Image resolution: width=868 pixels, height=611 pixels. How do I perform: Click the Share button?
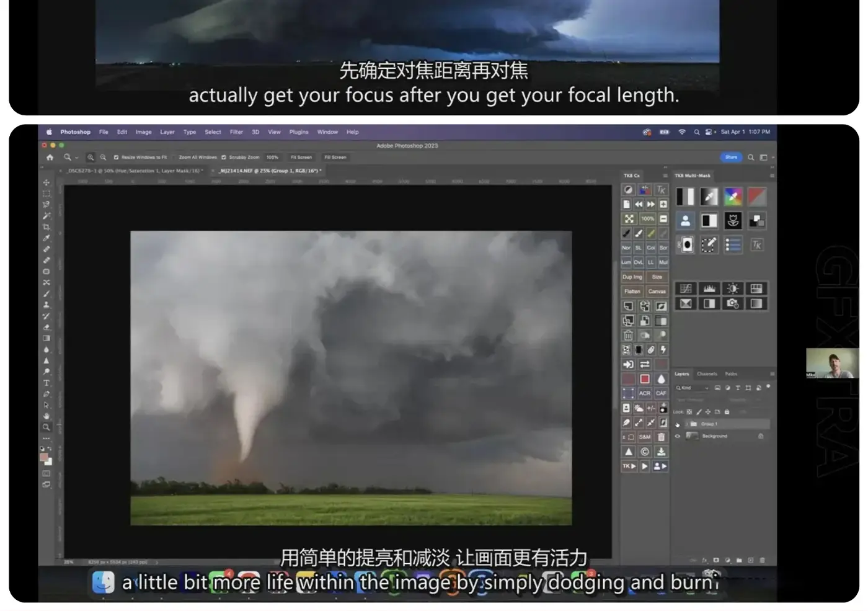pyautogui.click(x=731, y=158)
